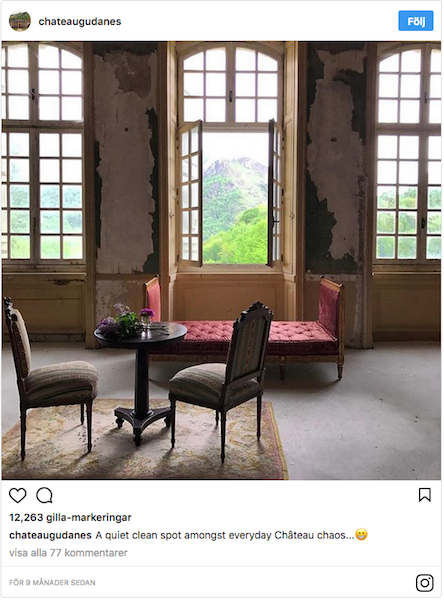
Task: Follow the account with the Följ button
Action: coord(416,21)
